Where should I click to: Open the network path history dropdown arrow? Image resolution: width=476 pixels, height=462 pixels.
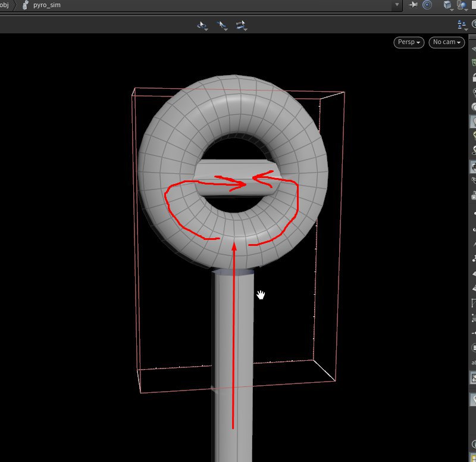(x=397, y=5)
